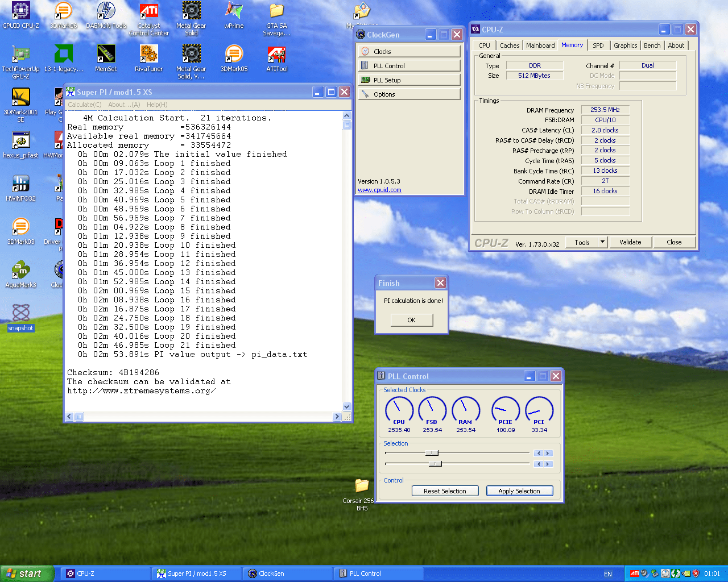Click Validate in CPU-Z
Screen dimensions: 728x582
point(630,242)
